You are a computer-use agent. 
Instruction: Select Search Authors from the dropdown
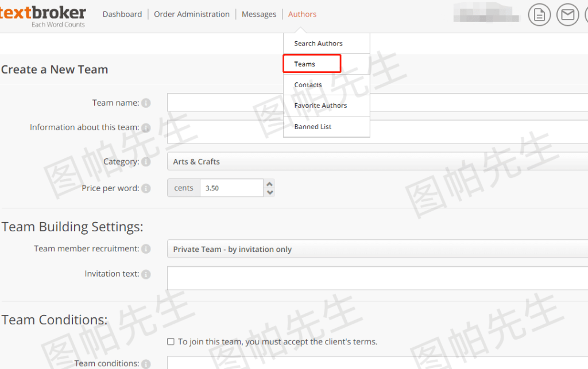327,44
